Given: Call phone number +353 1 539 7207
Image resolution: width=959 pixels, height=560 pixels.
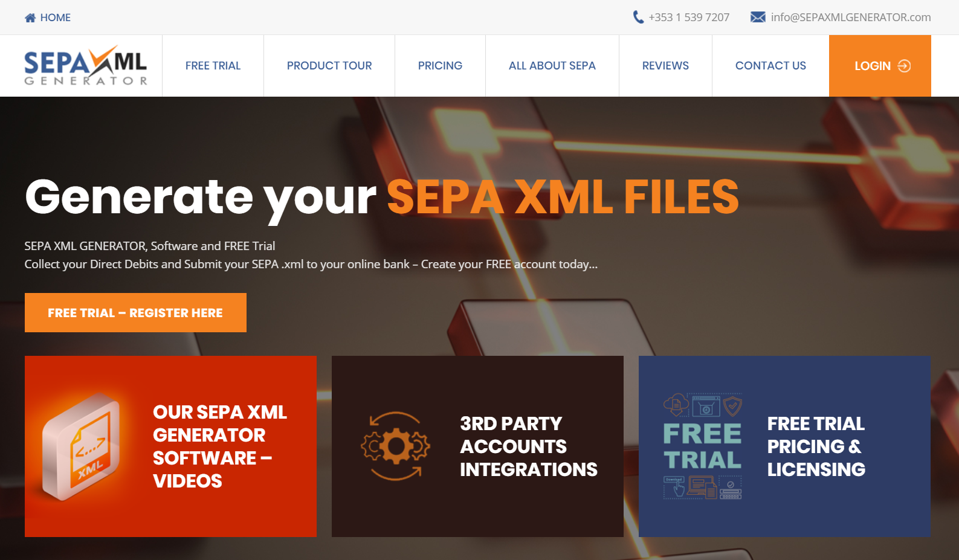Looking at the screenshot, I should [689, 18].
